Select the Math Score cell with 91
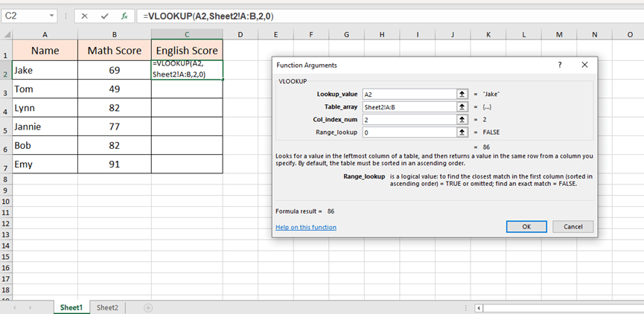 [115, 164]
